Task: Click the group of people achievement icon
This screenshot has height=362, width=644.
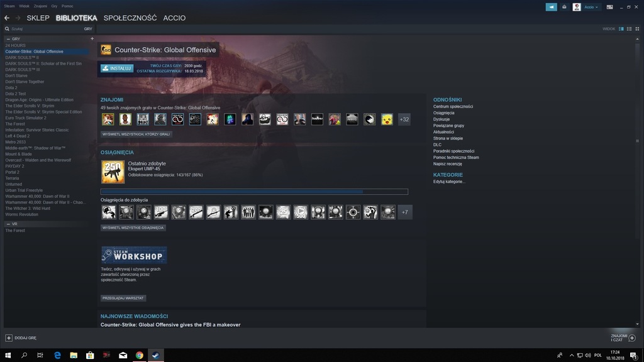Action: click(248, 212)
